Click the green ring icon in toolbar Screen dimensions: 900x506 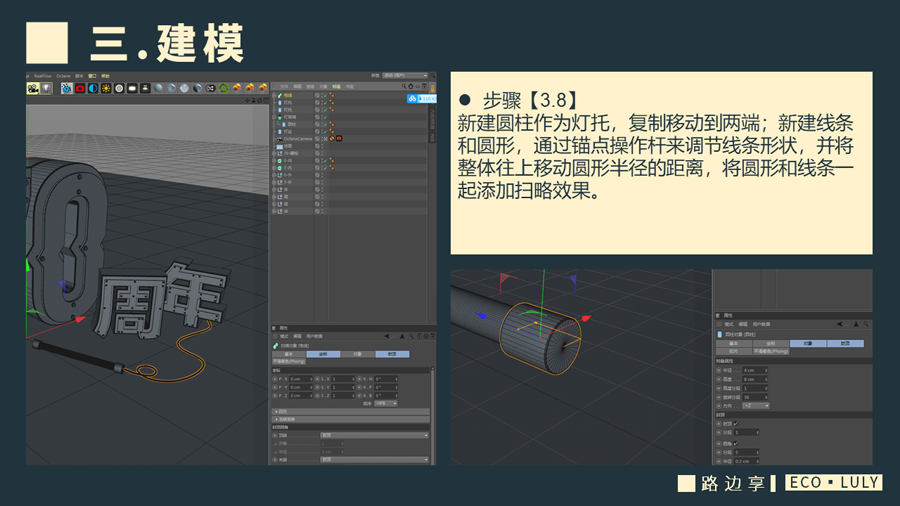pyautogui.click(x=224, y=88)
